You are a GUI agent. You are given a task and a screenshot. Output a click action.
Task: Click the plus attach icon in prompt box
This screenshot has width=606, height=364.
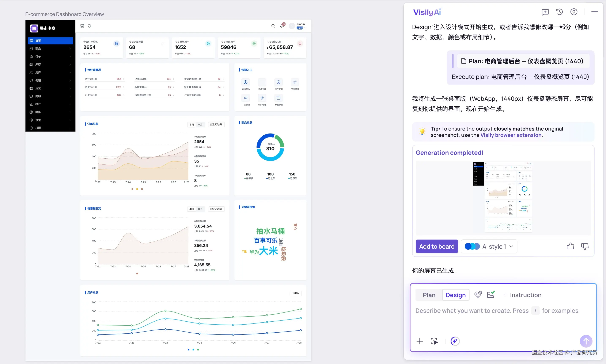coord(420,341)
